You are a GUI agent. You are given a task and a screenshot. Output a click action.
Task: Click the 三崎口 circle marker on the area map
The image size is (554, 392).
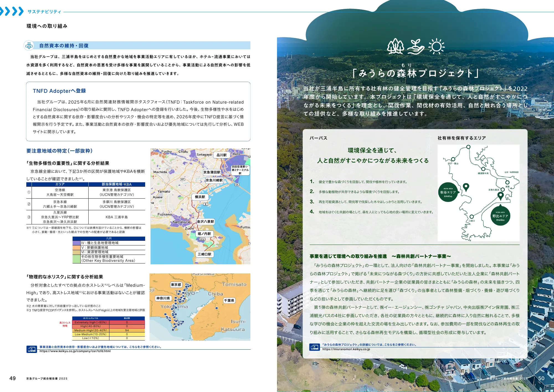pos(472,217)
